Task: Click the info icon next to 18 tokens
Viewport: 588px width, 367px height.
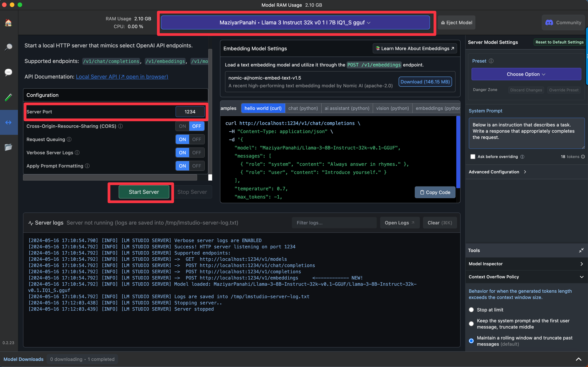Action: click(583, 157)
